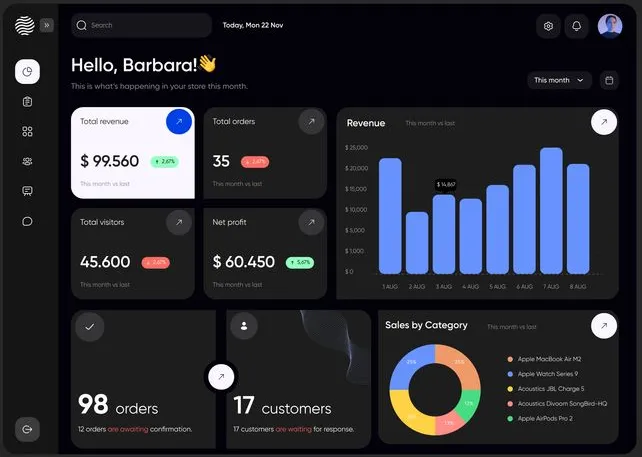Viewport: 642px width, 457px height.
Task: Click the pink donut chart segment
Action: click(x=448, y=424)
